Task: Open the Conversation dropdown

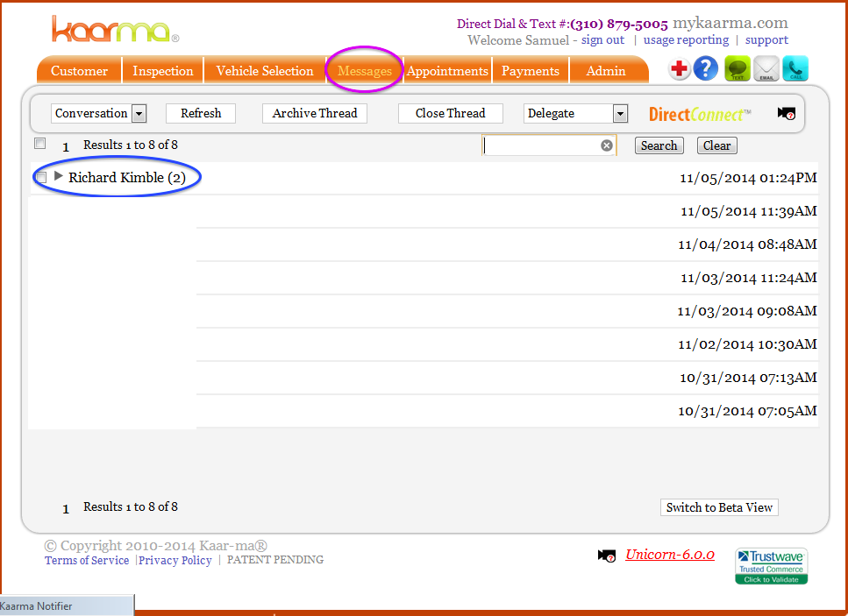Action: (98, 114)
